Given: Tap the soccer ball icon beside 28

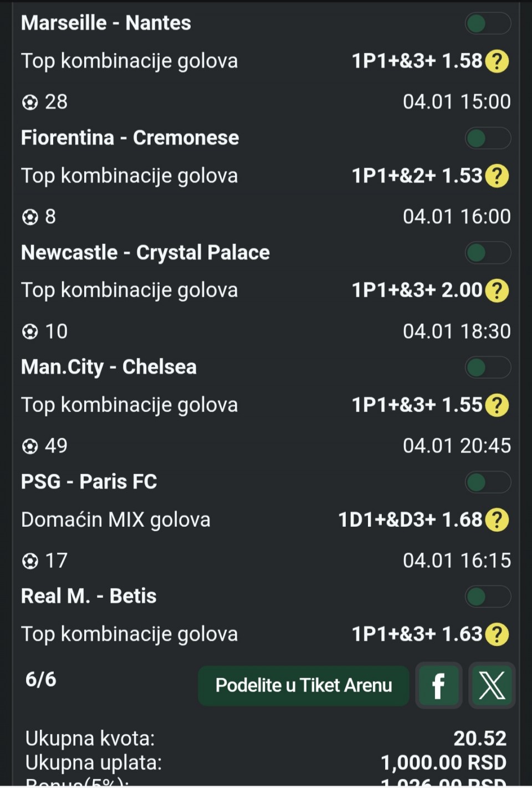Looking at the screenshot, I should (x=30, y=102).
